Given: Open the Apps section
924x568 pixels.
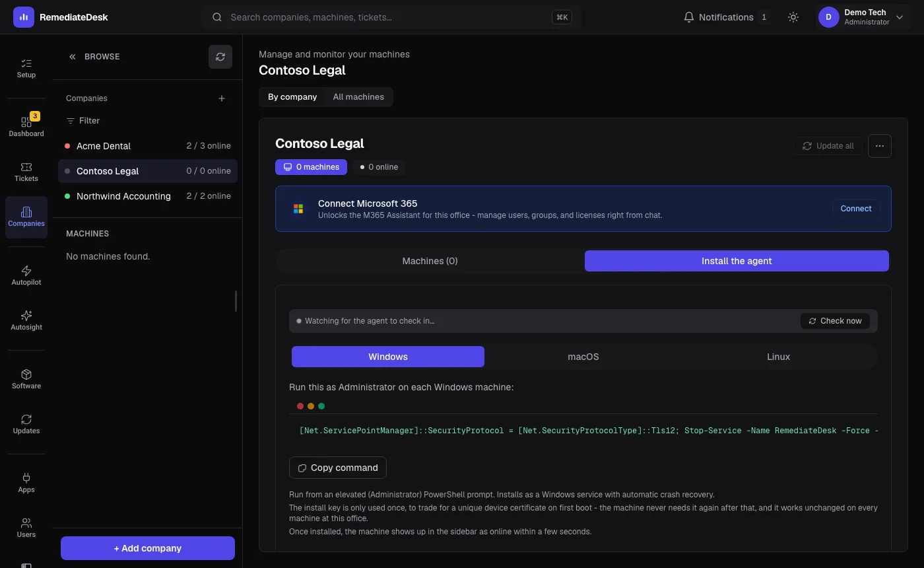Looking at the screenshot, I should (26, 483).
